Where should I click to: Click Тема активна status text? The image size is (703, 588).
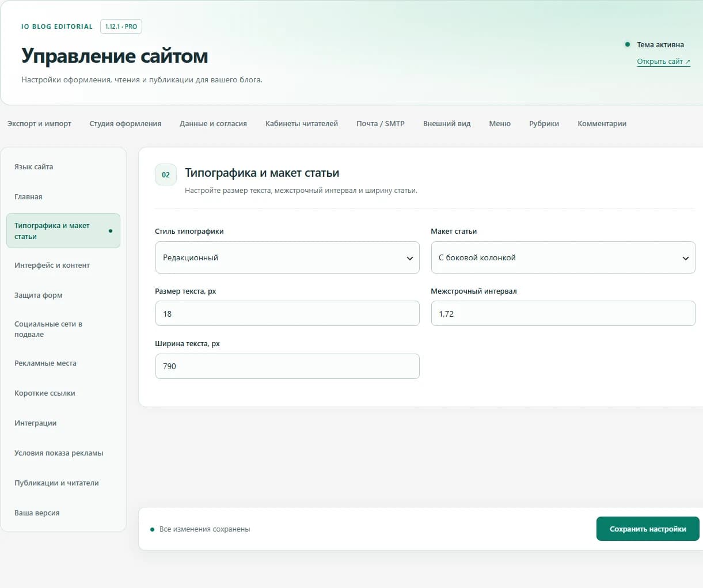[660, 44]
